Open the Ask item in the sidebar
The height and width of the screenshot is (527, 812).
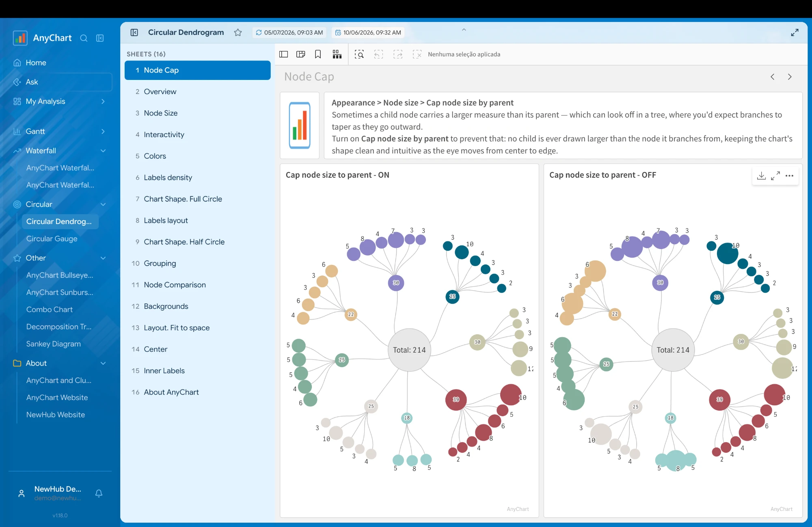point(60,82)
